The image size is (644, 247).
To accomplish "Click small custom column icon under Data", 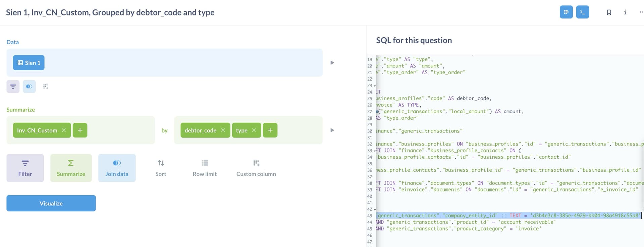I will coord(46,87).
